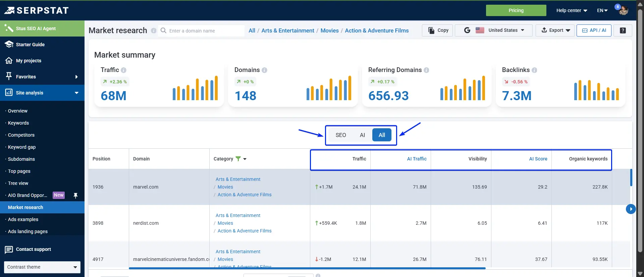The height and width of the screenshot is (277, 644).
Task: Open the Competitors menu item
Action: tap(21, 135)
